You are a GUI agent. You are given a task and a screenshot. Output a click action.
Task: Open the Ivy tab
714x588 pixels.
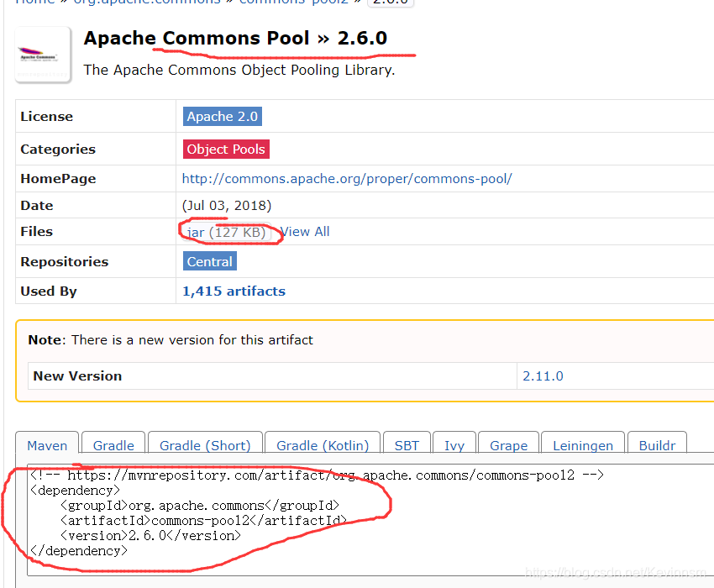(x=454, y=445)
